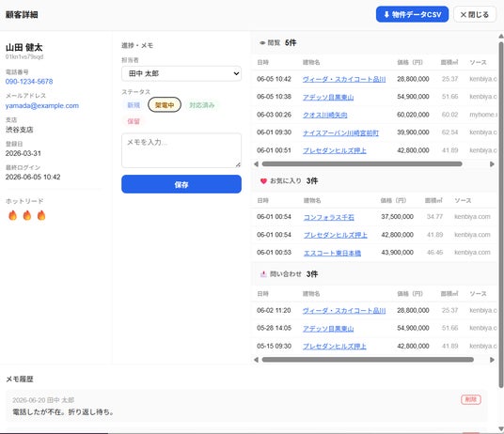Screen dimensions: 504x434
Task: Open プレセダンヒルズ押上 in the 閲覧 list
Action: click(335, 150)
